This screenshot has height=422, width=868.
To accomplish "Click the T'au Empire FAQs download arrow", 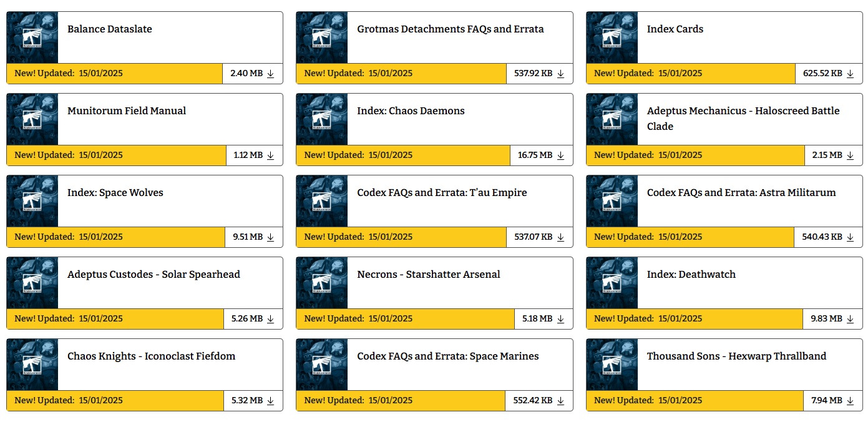I will click(560, 237).
